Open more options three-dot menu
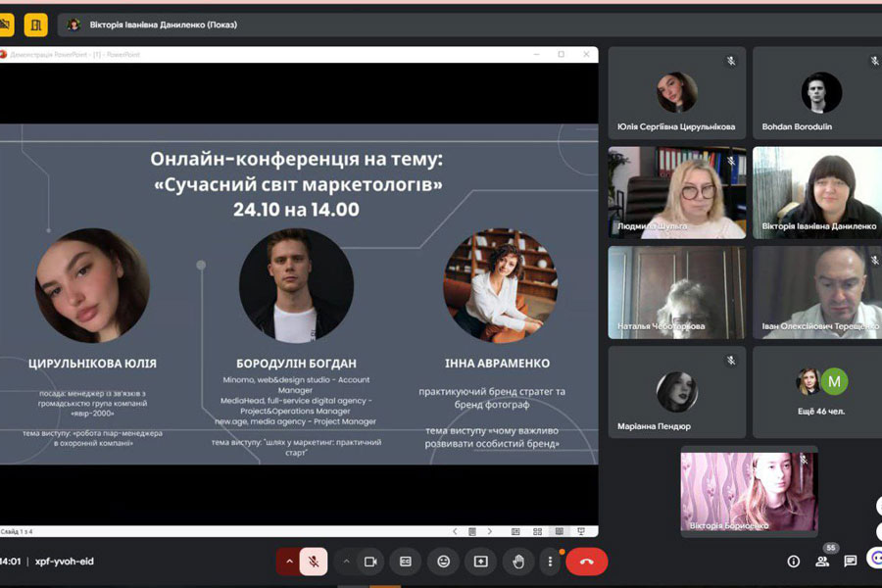The image size is (882, 588). (x=550, y=561)
